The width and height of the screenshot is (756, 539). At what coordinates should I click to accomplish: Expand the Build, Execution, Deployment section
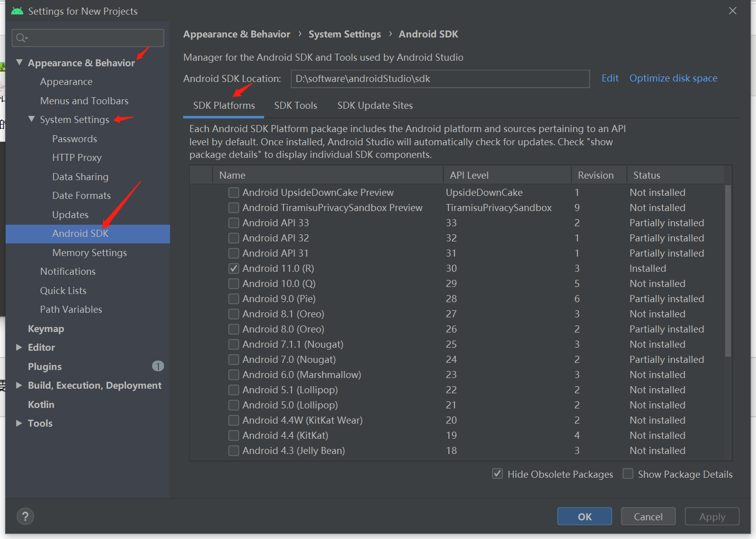click(19, 385)
